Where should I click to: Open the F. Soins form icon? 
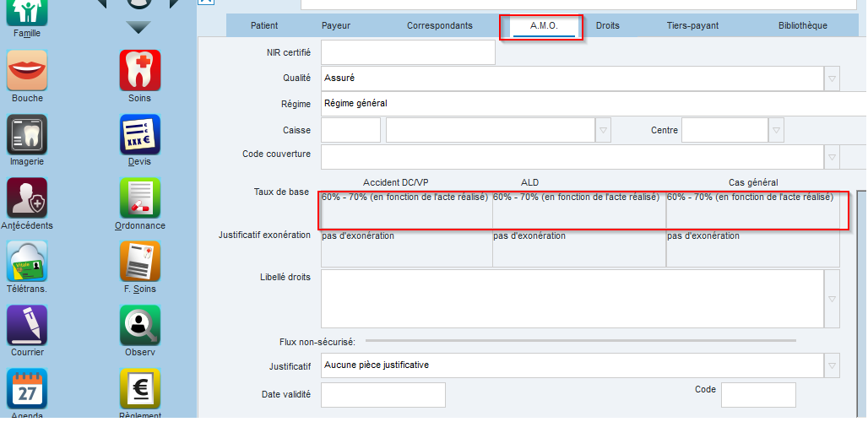140,262
